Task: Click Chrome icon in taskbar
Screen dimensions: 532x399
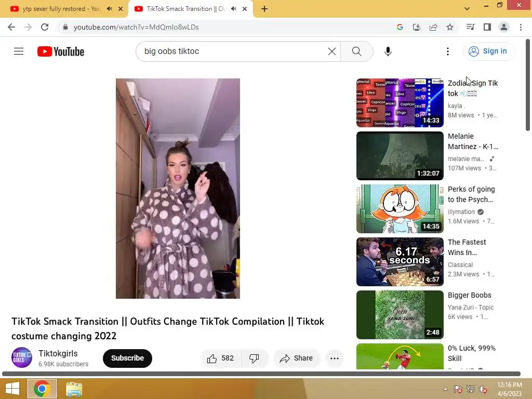Action: coord(42,389)
